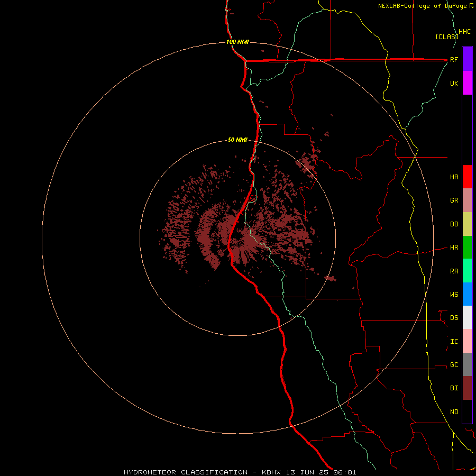Click the GC legend label
The image size is (476, 476).
(454, 365)
